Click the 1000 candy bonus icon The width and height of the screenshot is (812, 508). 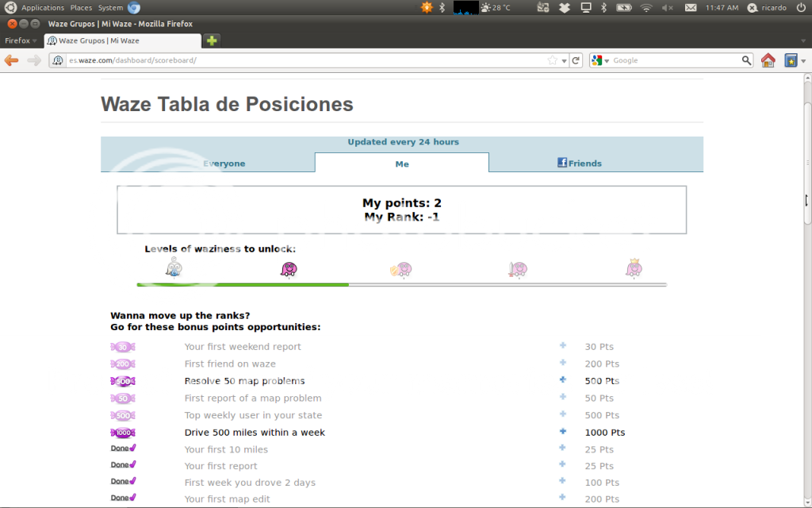[123, 433]
